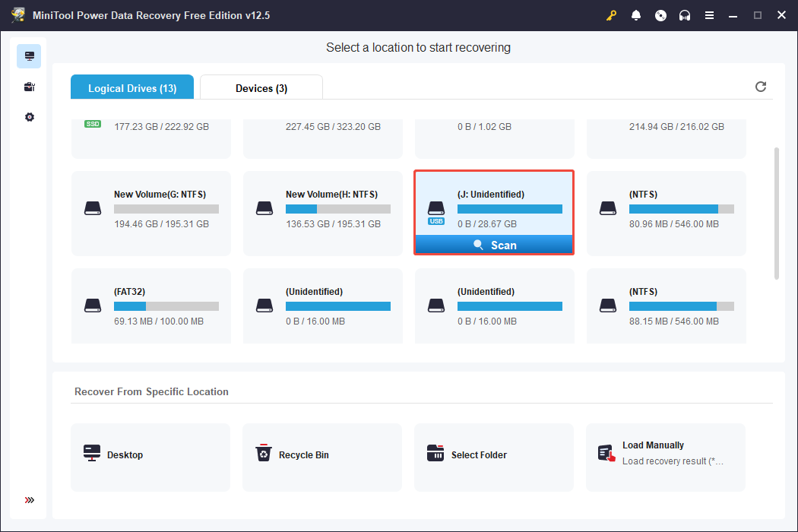Click the 214.94 GB / 216.02 GB text

click(x=676, y=127)
